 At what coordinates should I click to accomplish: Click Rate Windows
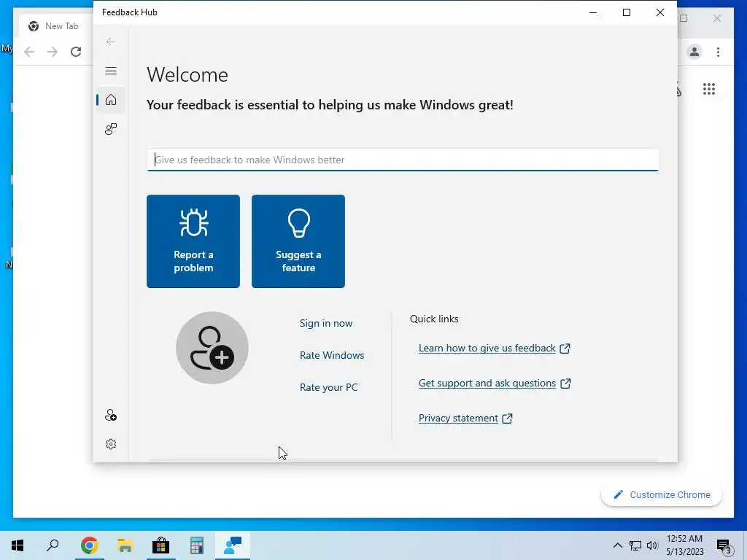(332, 355)
